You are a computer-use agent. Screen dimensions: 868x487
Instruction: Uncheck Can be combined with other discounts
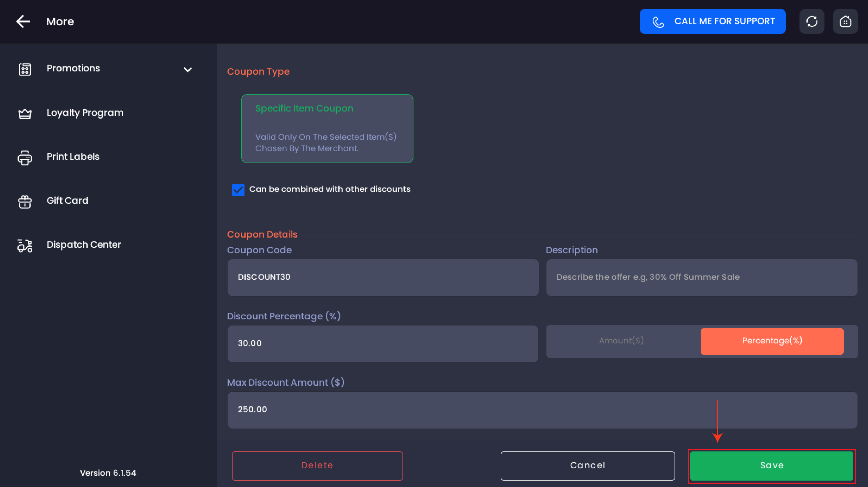pyautogui.click(x=238, y=190)
